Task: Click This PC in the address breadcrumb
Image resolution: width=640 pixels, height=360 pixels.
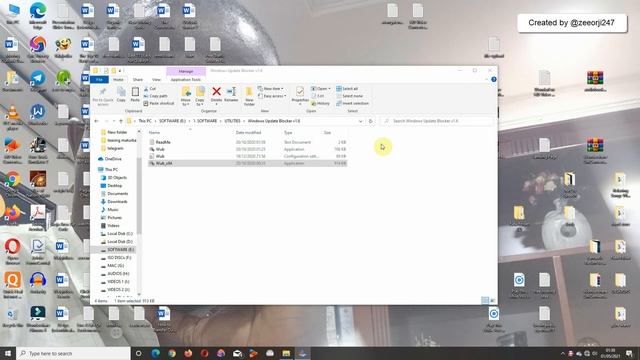Action: [144, 121]
